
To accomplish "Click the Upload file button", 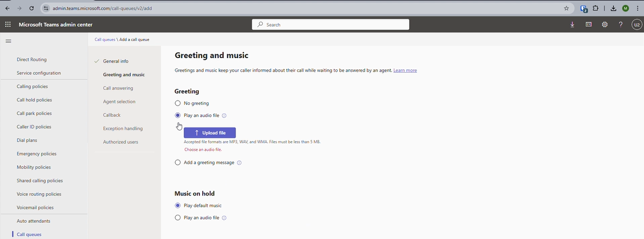I will click(210, 133).
